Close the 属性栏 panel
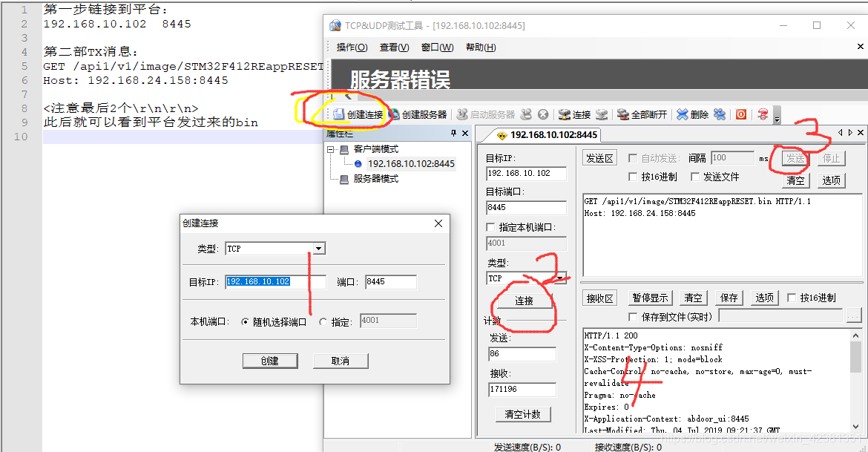868x452 pixels. click(x=465, y=133)
